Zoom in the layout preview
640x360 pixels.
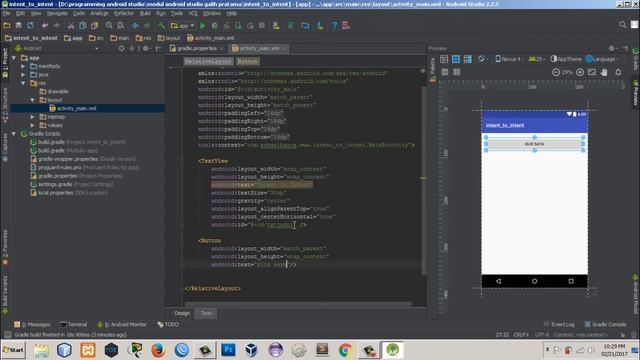tap(580, 72)
